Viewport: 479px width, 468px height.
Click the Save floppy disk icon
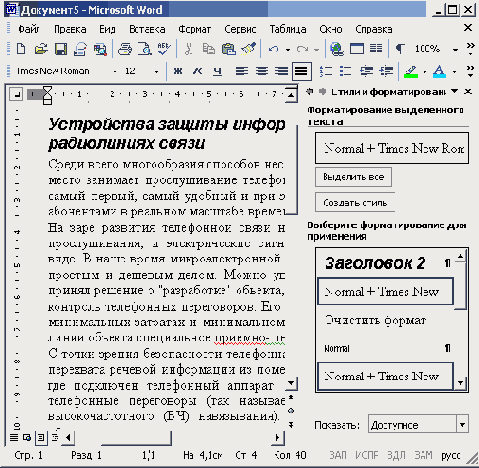tap(61, 49)
